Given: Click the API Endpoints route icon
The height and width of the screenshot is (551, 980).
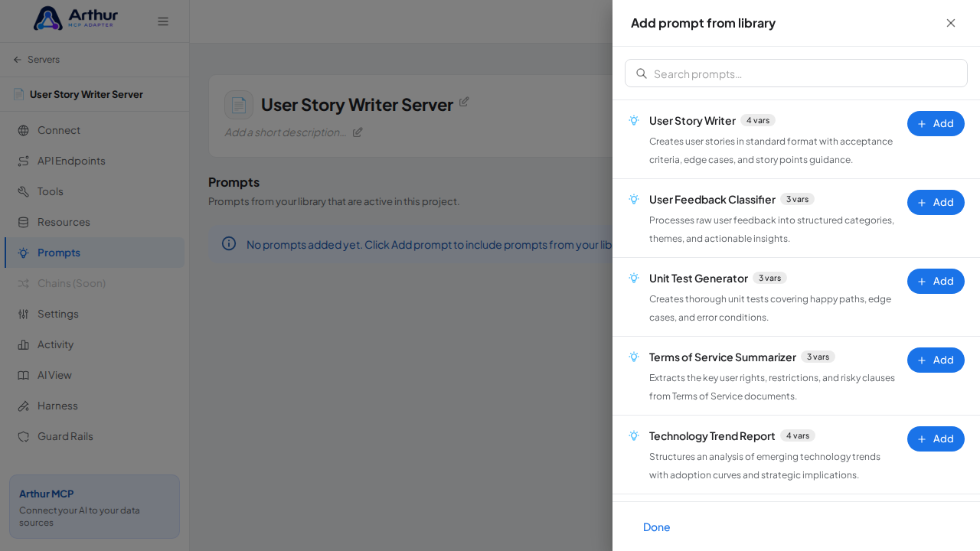Looking at the screenshot, I should pos(24,161).
